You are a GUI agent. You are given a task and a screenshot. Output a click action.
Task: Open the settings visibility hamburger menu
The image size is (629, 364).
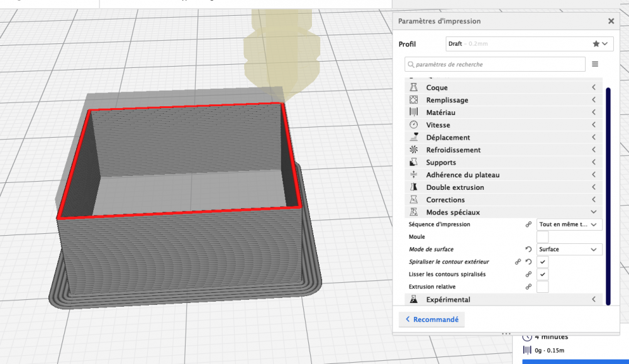point(595,64)
